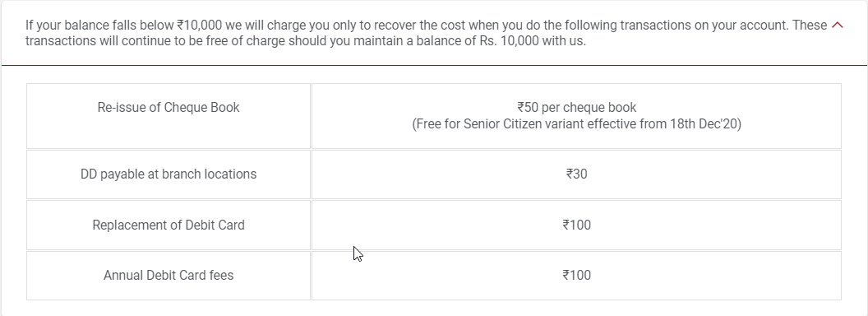Collapse the balance charges accordion chevron
The height and width of the screenshot is (316, 868).
(x=838, y=26)
